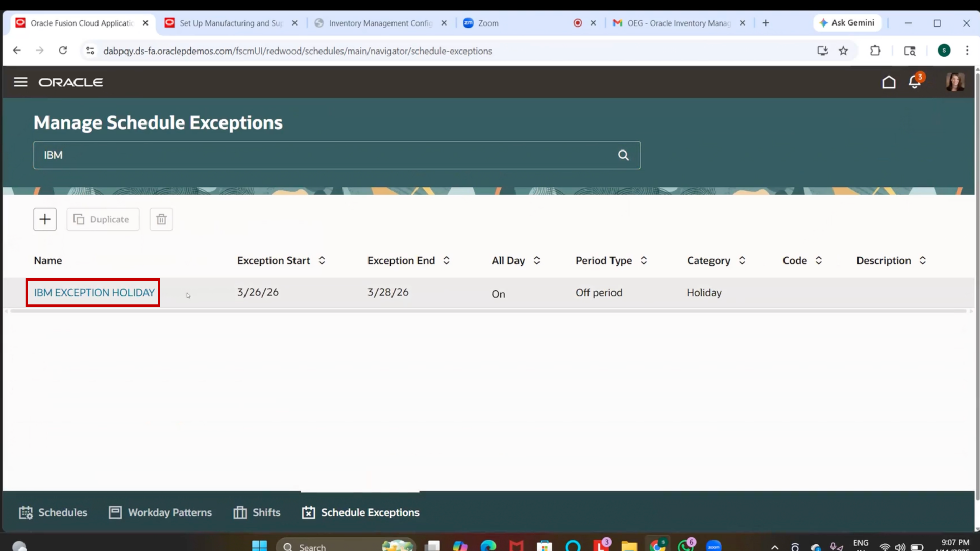The height and width of the screenshot is (551, 980).
Task: Sort by Period Type column
Action: click(x=644, y=260)
